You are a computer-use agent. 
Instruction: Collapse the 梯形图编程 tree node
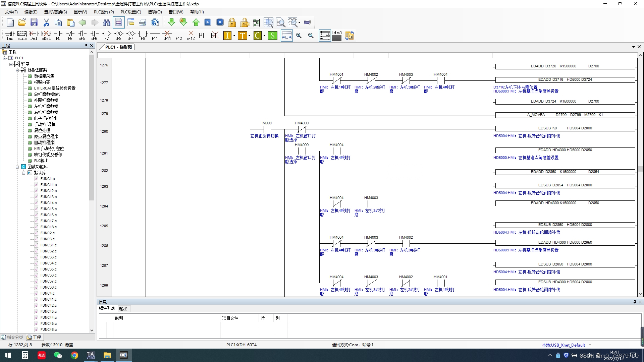[x=17, y=70]
